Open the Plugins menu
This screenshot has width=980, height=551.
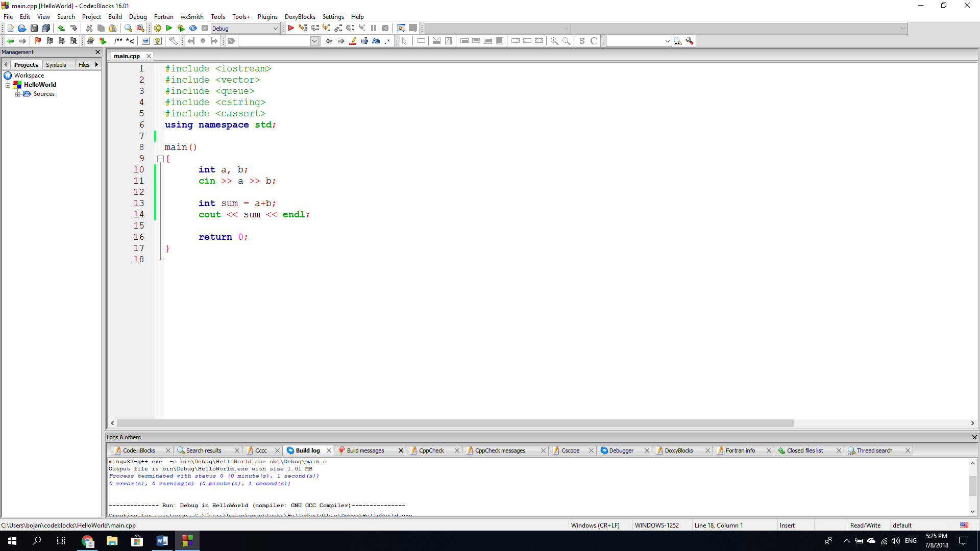pos(267,17)
